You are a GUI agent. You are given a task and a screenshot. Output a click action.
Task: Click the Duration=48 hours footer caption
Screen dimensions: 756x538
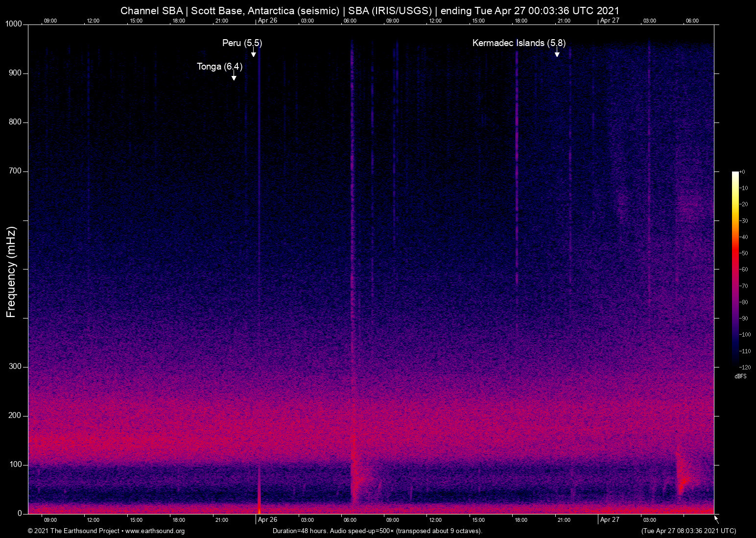point(377,531)
